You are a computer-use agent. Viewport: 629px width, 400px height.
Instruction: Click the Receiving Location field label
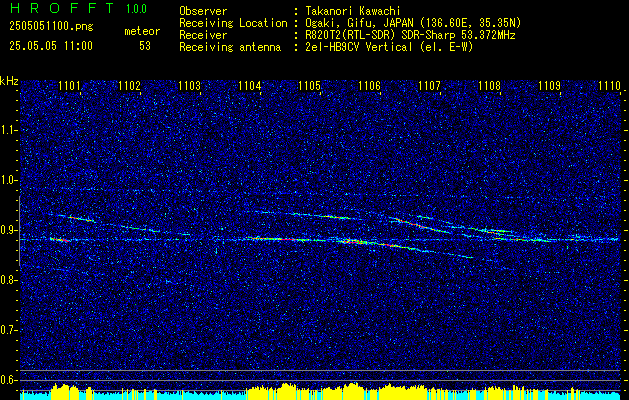pyautogui.click(x=233, y=23)
